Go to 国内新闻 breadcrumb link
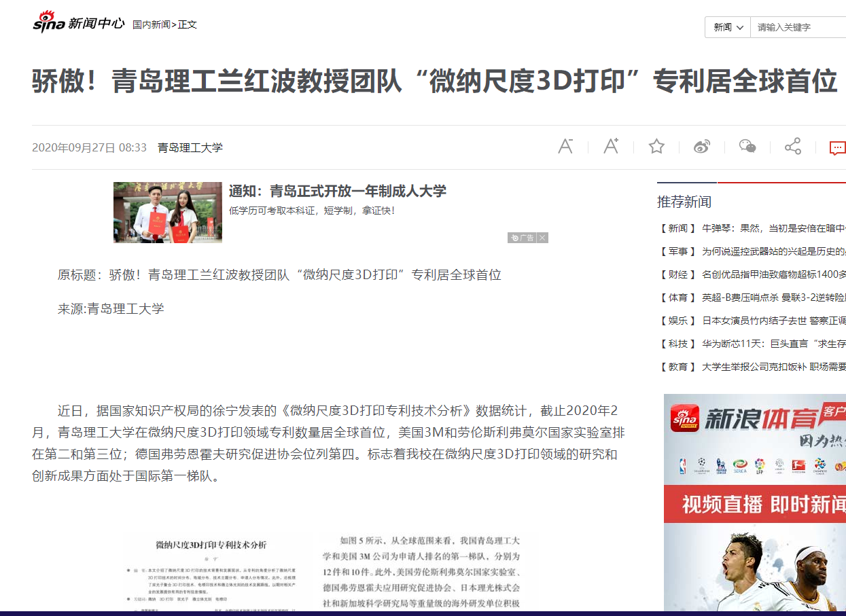The image size is (846, 616). (x=151, y=24)
